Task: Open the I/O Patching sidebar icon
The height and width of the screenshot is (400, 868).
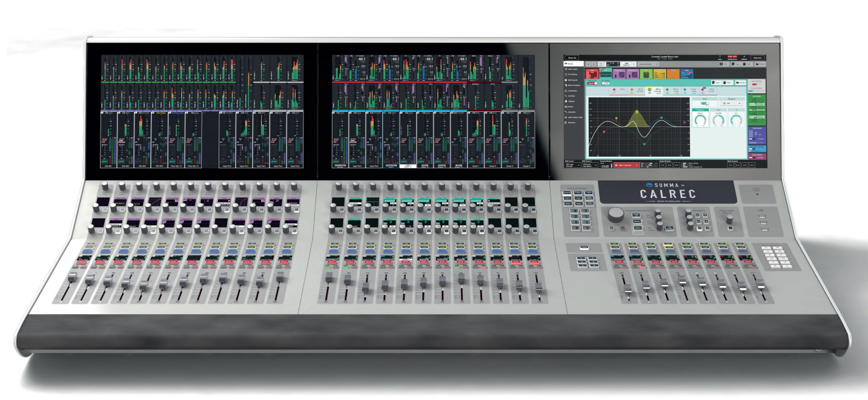Action: [x=574, y=74]
